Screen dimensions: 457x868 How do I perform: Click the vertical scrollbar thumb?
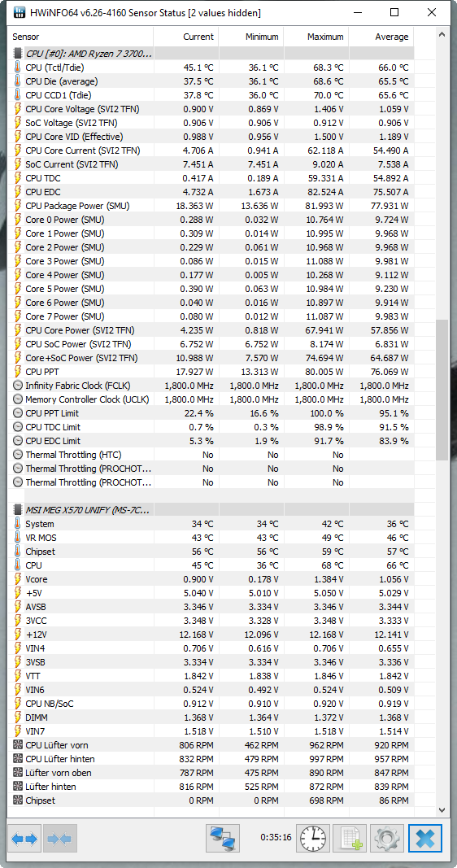click(x=442, y=390)
